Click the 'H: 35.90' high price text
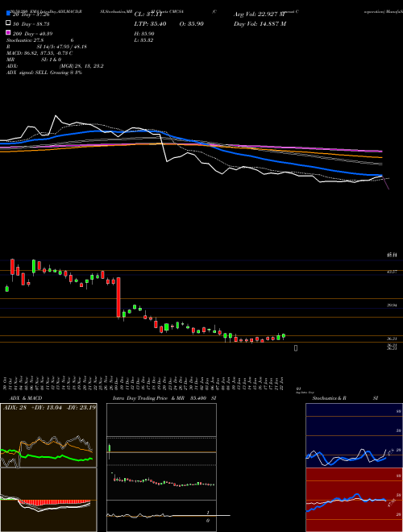This screenshot has width=403, height=532. point(144,34)
